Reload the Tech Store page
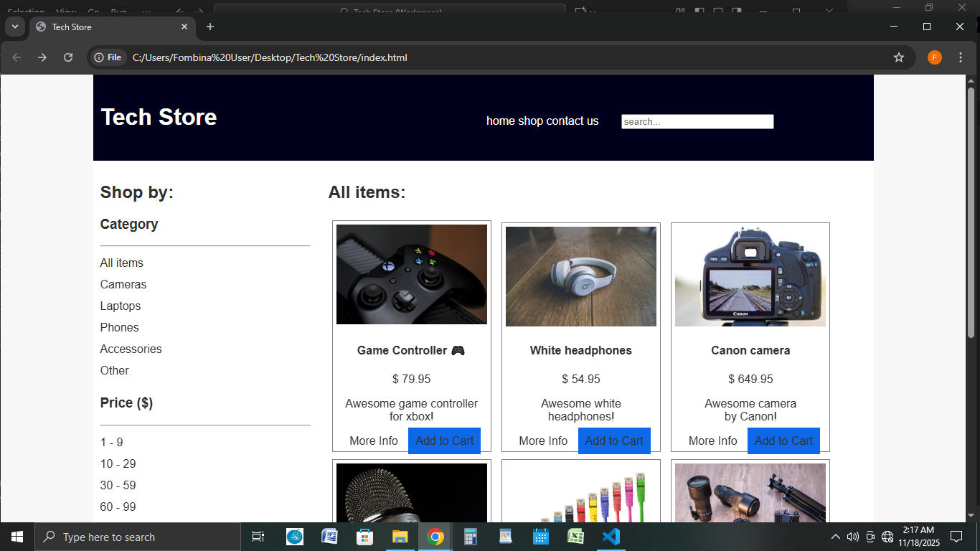Image resolution: width=980 pixels, height=551 pixels. [68, 57]
